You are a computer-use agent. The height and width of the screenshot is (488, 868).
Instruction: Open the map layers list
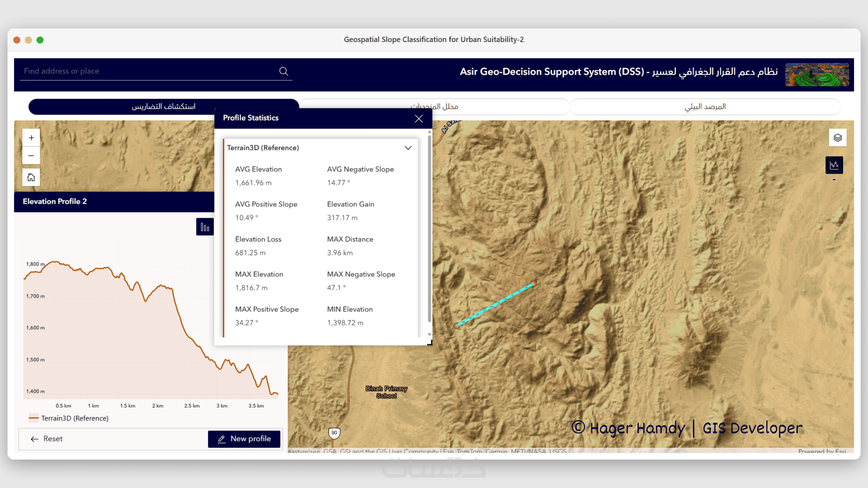click(x=838, y=138)
